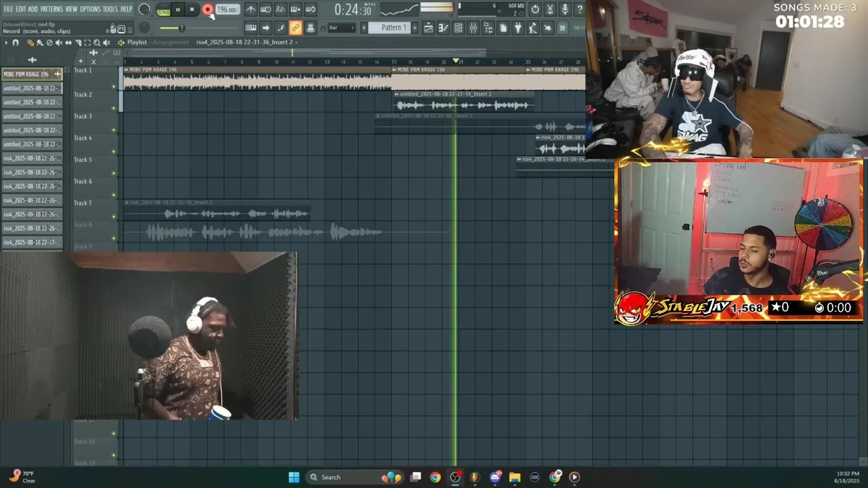Open the Windows Start menu
The image size is (868, 488).
tap(294, 477)
